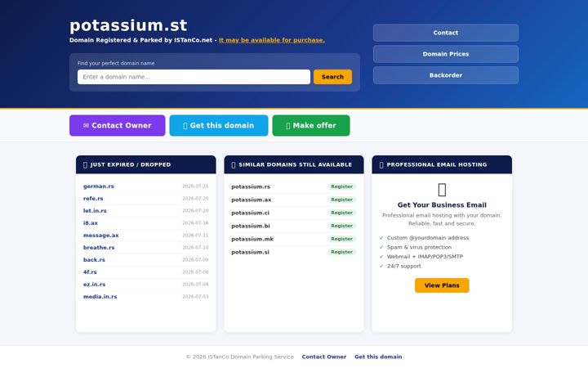Click 24/7 support feature text
This screenshot has width=588, height=368.
pyautogui.click(x=404, y=266)
